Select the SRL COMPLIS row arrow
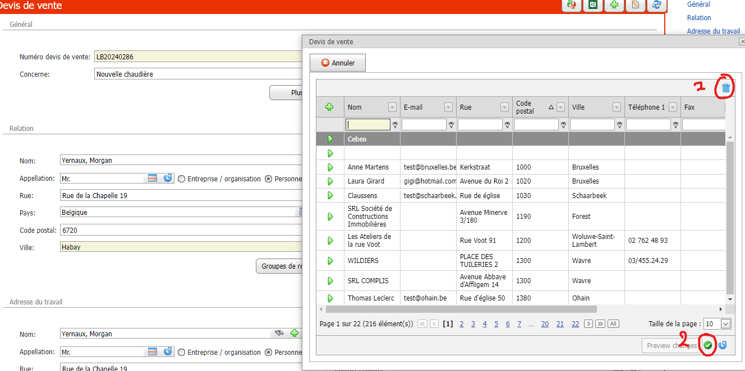745x371 pixels. (x=330, y=281)
